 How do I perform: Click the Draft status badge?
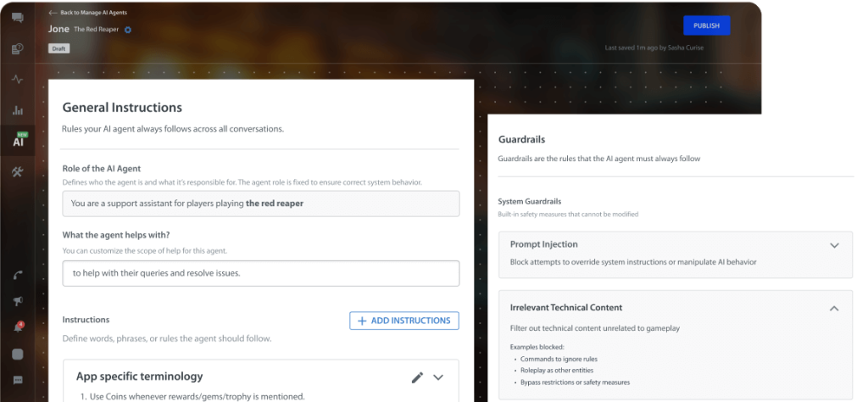pos(59,48)
